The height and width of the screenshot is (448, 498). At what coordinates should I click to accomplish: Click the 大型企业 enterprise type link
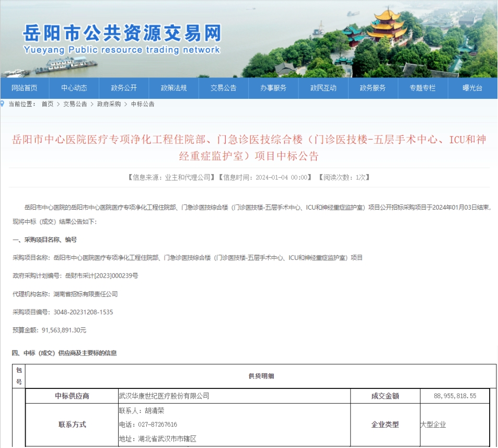click(433, 424)
